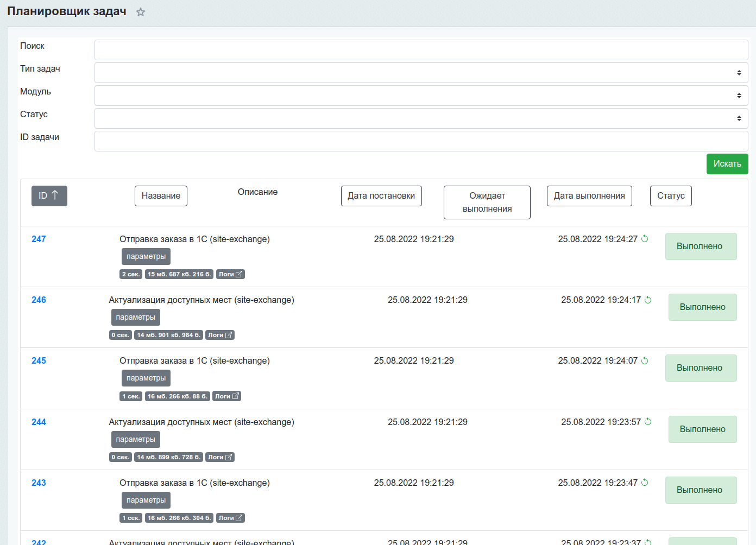This screenshot has height=545, width=756.
Task: Focus the ID задачи input field
Action: (x=421, y=141)
